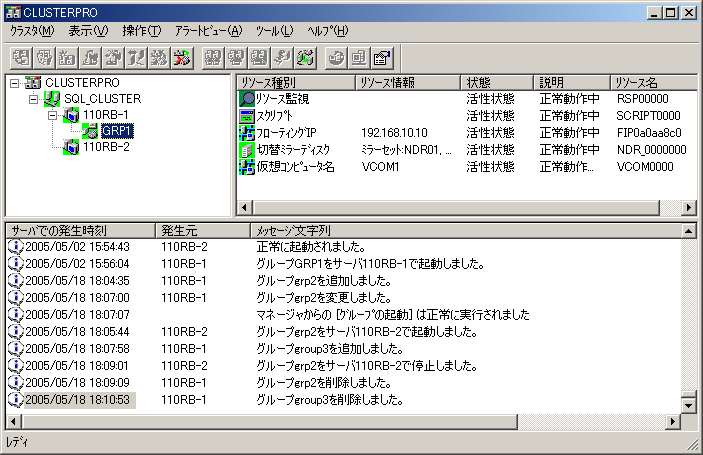Image resolution: width=703 pixels, height=455 pixels.
Task: Click the colored red-X icon in the toolbar
Action: tap(182, 58)
